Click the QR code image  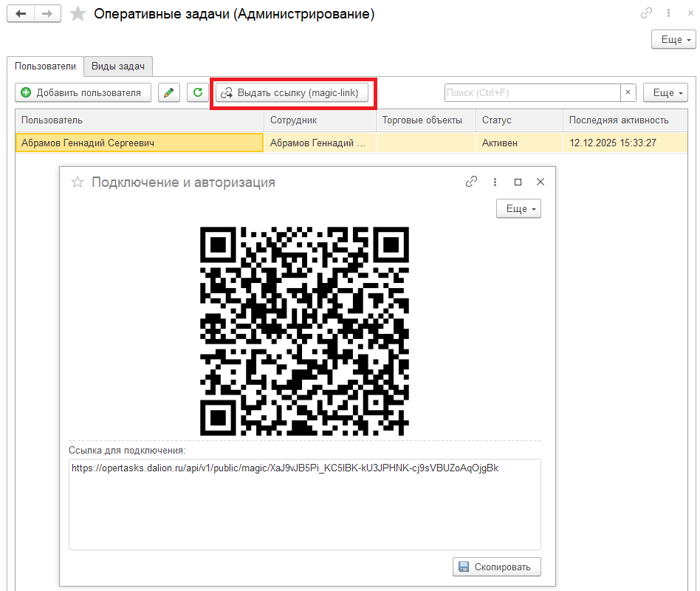click(x=304, y=331)
